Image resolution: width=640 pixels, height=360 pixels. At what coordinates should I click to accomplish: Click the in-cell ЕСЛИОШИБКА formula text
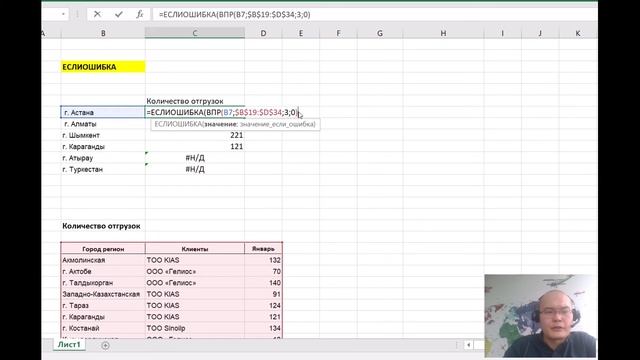click(222, 112)
